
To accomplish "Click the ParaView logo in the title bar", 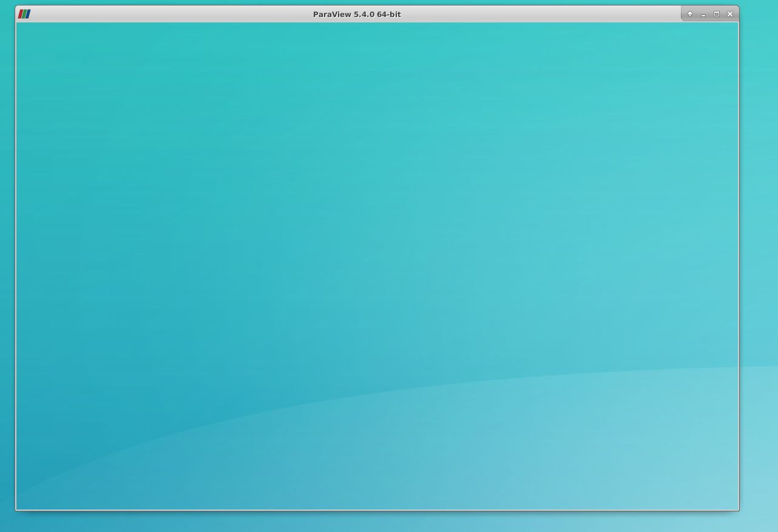I will click(x=24, y=14).
